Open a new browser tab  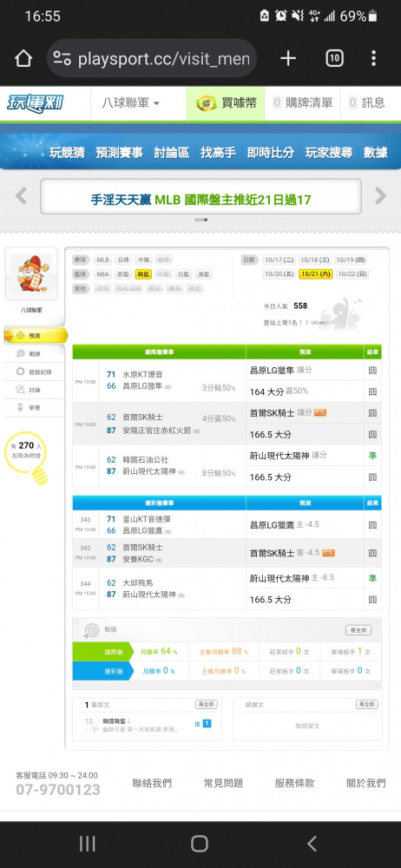pyautogui.click(x=288, y=58)
